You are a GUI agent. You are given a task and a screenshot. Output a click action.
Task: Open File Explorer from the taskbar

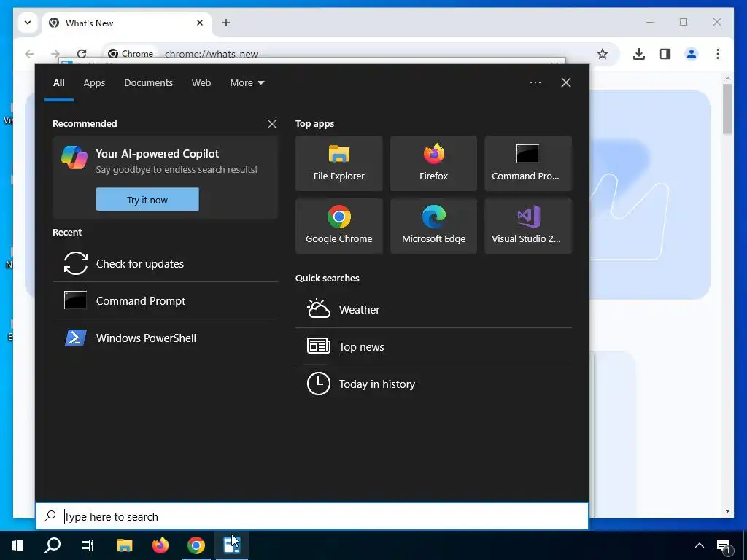pos(124,545)
